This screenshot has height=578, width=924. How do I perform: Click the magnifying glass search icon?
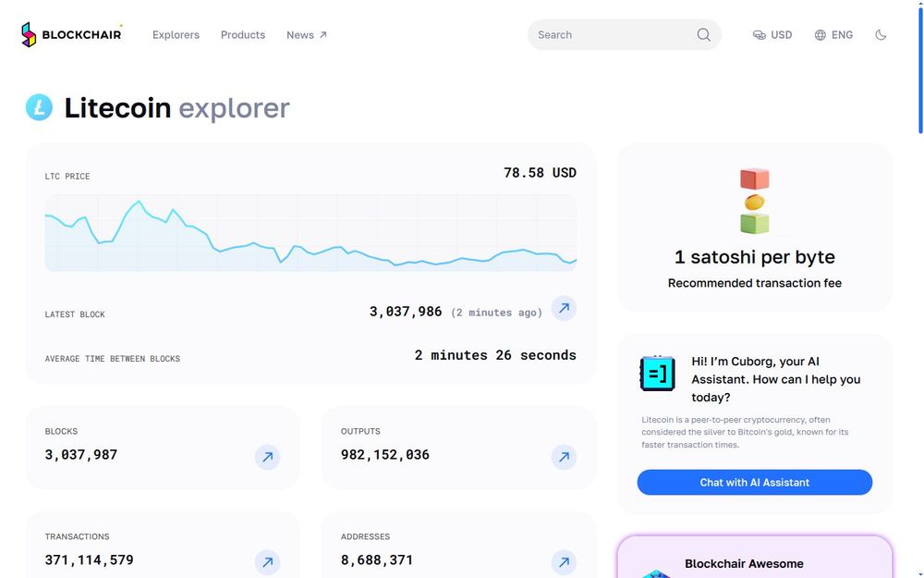point(703,35)
